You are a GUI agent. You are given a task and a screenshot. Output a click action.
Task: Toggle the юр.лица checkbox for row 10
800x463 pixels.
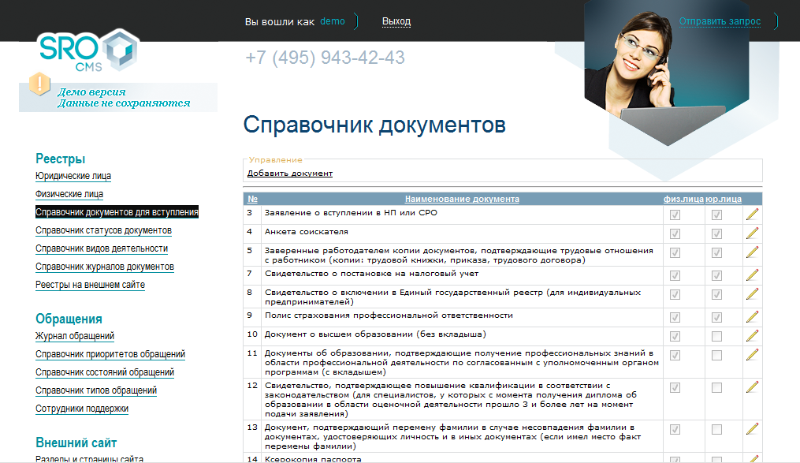point(716,335)
